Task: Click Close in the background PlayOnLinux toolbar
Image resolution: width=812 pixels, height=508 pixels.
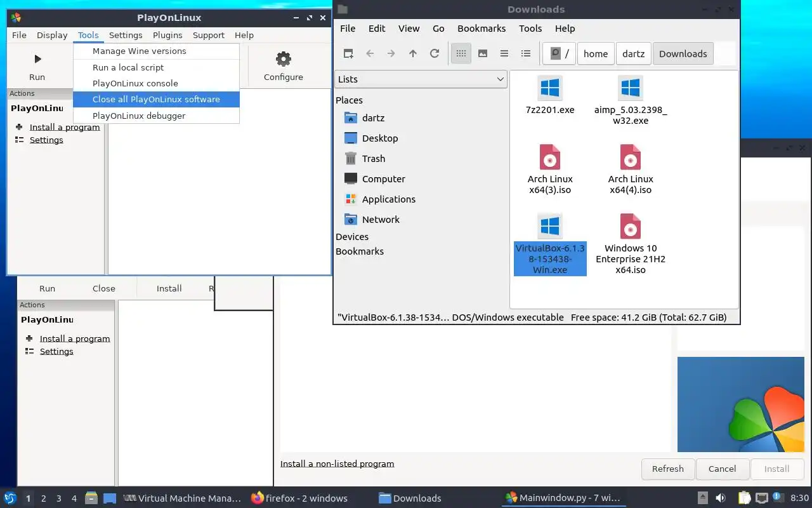Action: [x=104, y=288]
